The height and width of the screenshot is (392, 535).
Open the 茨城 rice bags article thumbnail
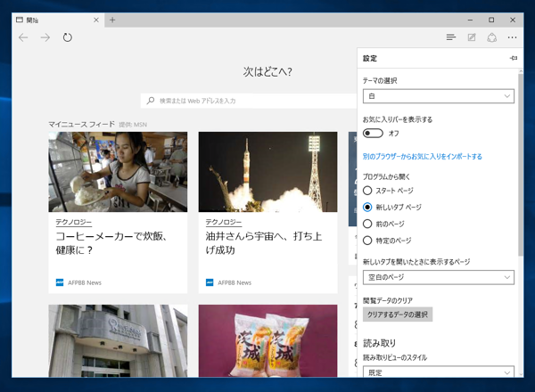(x=267, y=341)
